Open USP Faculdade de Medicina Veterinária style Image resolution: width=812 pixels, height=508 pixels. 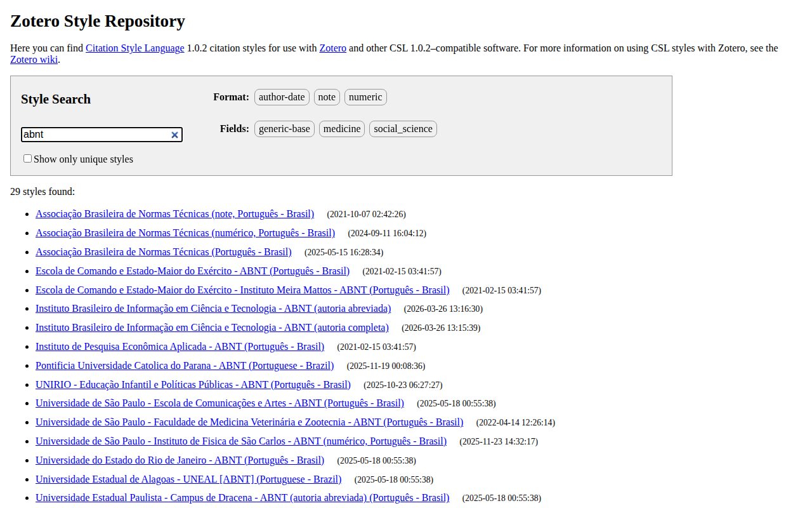(249, 422)
